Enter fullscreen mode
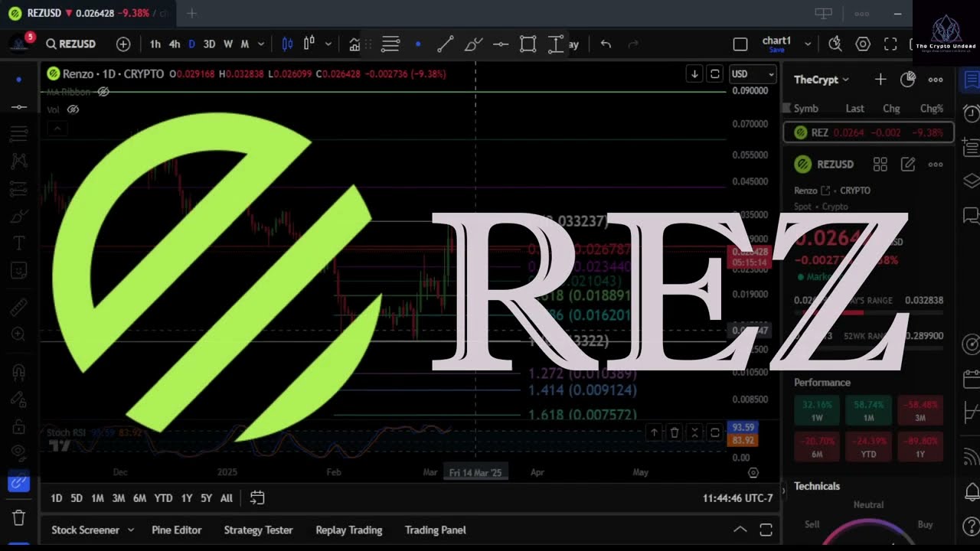 pyautogui.click(x=890, y=44)
